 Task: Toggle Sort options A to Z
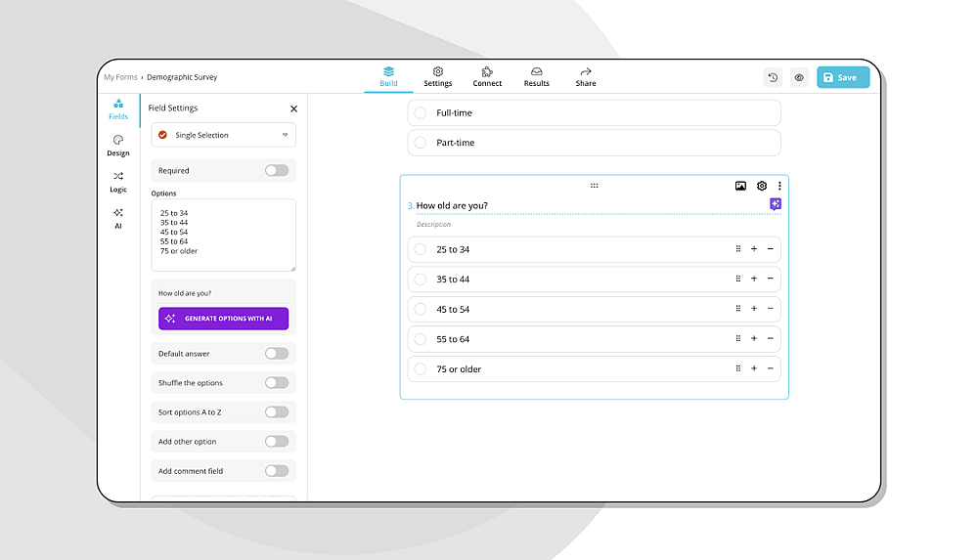click(x=277, y=412)
